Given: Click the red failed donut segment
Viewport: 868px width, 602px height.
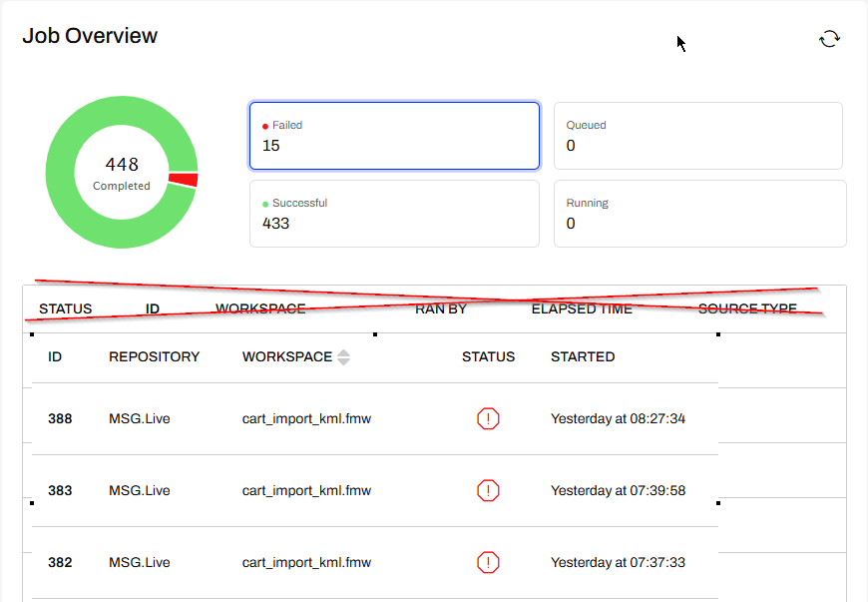Looking at the screenshot, I should [184, 180].
